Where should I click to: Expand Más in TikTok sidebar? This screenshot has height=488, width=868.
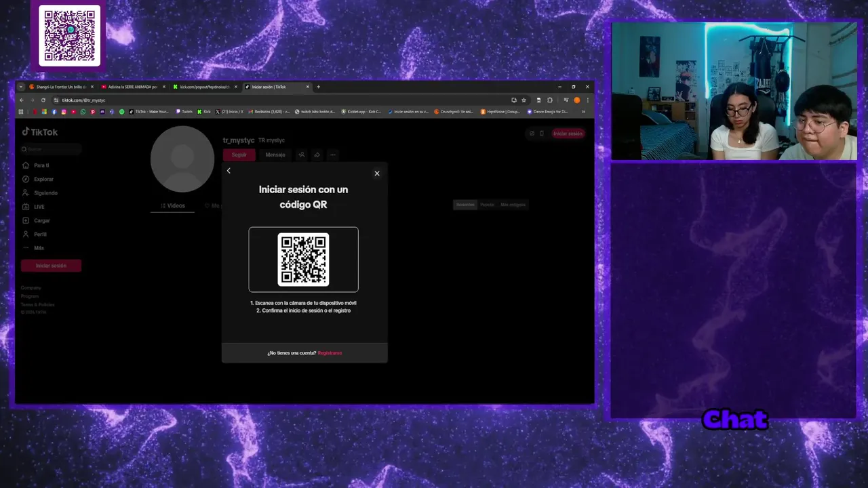click(34, 248)
